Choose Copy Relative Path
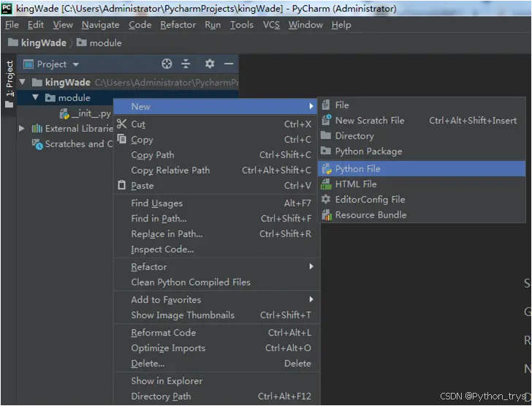The width and height of the screenshot is (532, 406). 216,170
